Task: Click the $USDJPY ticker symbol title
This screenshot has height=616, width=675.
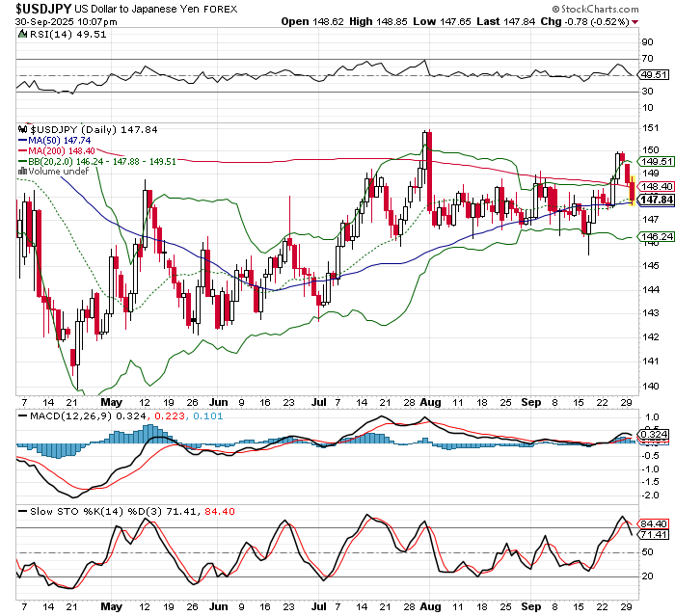Action: coord(43,7)
